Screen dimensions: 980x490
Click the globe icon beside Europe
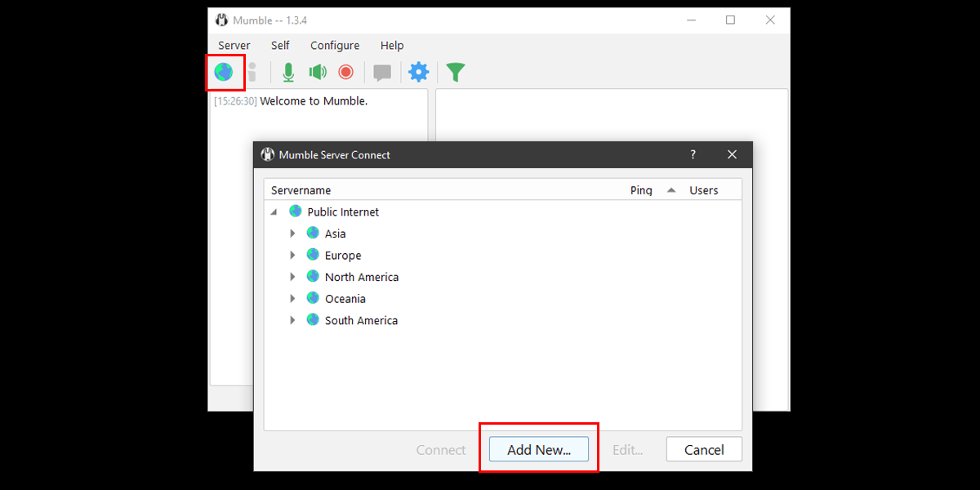click(x=313, y=255)
